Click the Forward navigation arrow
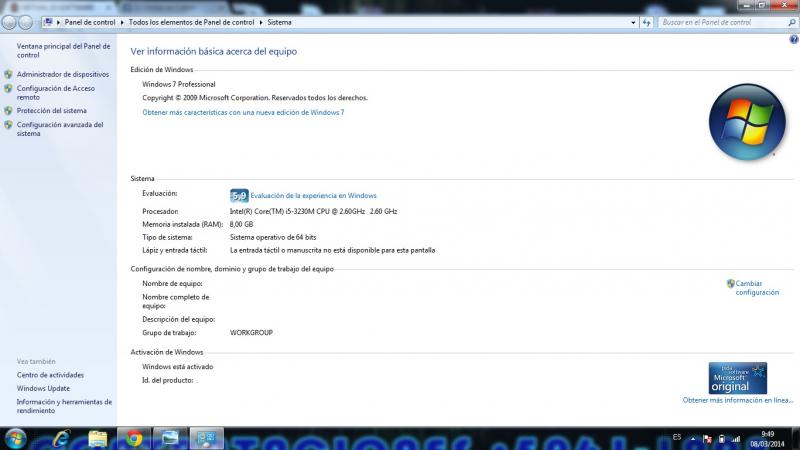 tap(25, 22)
